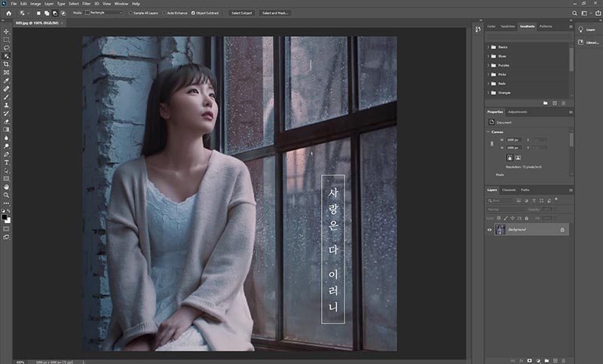Viewport: 603px width, 364px height.
Task: Expand the Oranges gradient folder
Action: coord(488,93)
